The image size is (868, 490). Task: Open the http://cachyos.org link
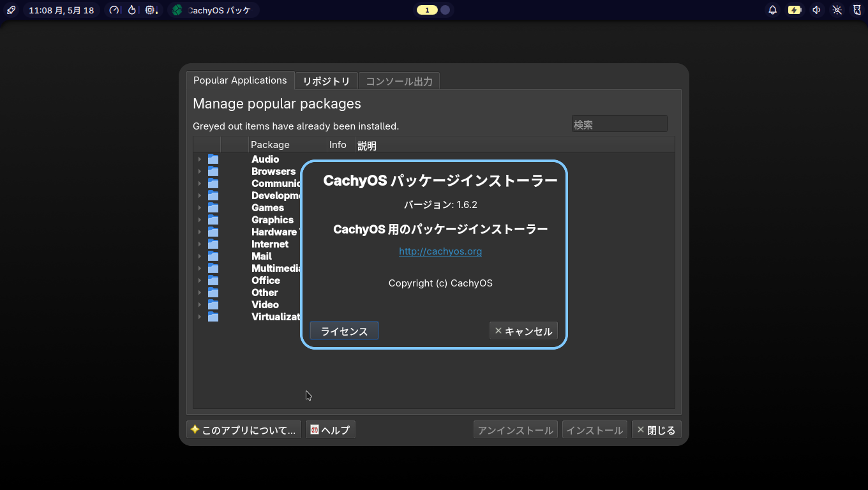[440, 251]
